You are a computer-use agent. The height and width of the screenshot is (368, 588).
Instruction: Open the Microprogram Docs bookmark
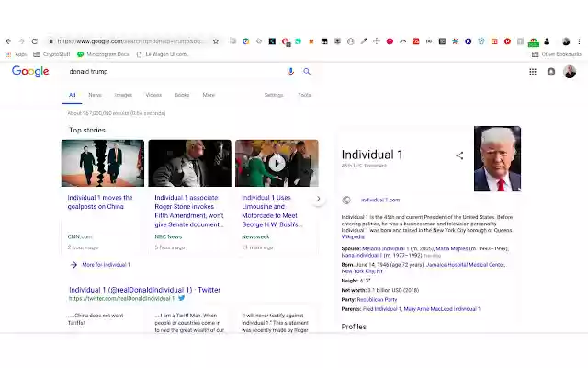point(103,54)
